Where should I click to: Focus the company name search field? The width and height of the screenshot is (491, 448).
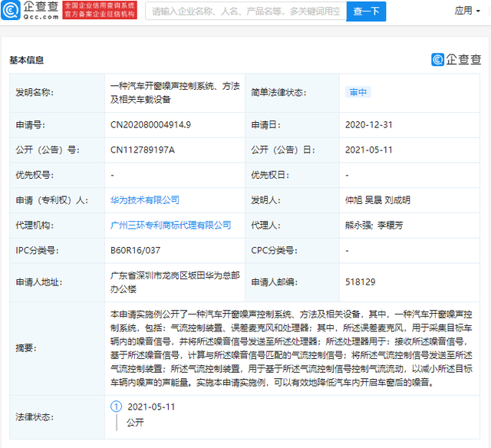tap(245, 12)
